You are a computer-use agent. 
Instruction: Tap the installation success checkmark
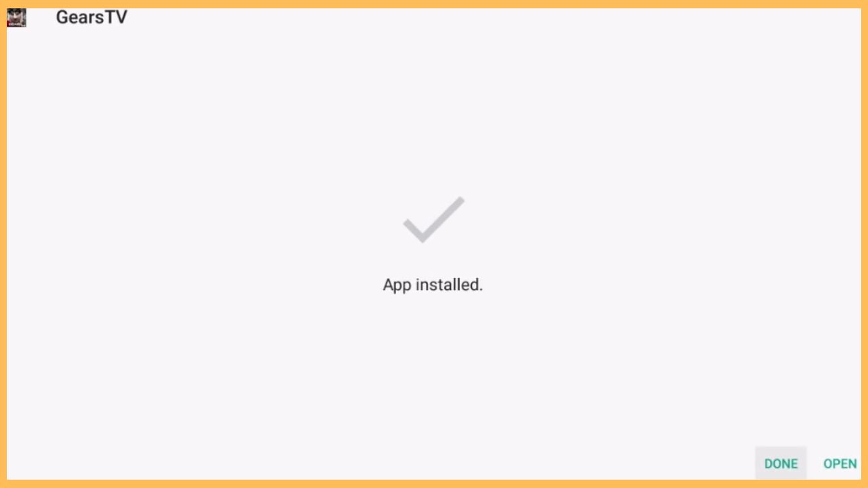[433, 219]
